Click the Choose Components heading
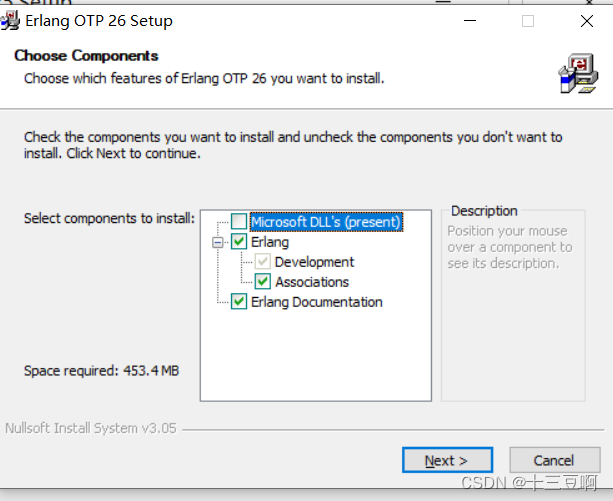The image size is (613, 501). 86,55
